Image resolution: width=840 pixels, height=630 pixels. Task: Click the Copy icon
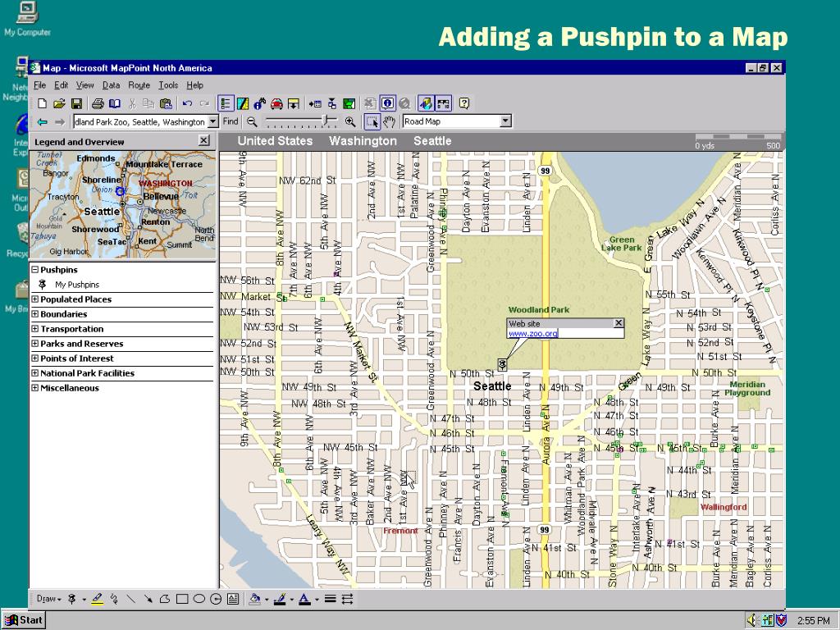(x=148, y=103)
